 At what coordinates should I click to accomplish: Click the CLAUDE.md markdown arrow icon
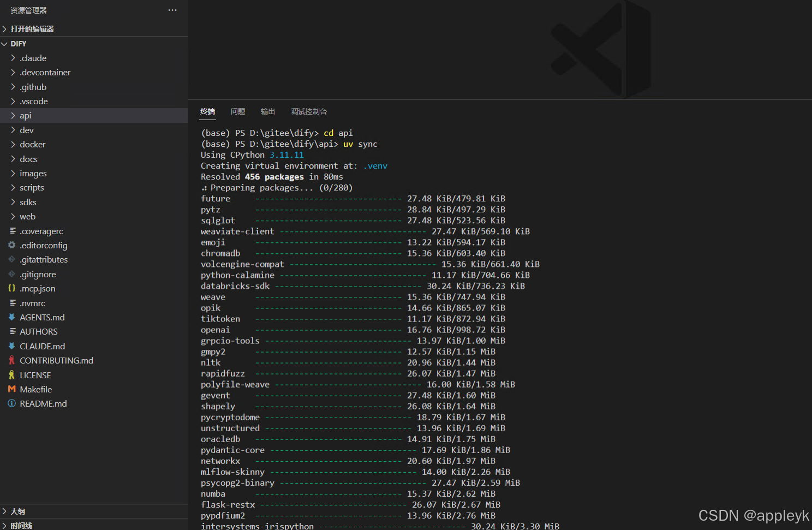(x=12, y=346)
